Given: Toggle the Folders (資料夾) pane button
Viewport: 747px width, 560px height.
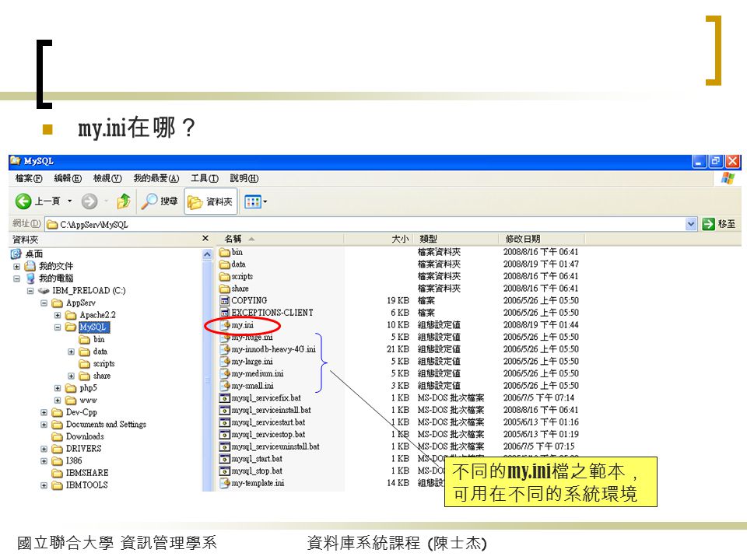Looking at the screenshot, I should tap(211, 202).
